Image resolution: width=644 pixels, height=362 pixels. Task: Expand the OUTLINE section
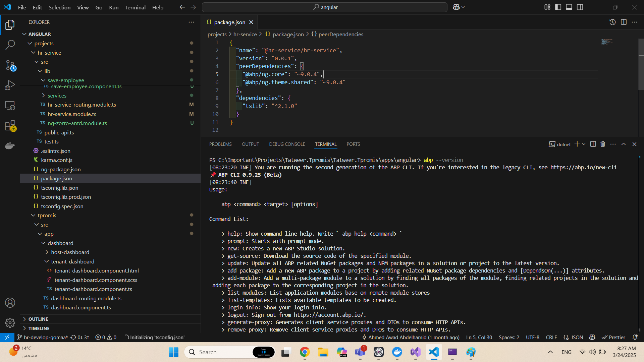(x=38, y=319)
